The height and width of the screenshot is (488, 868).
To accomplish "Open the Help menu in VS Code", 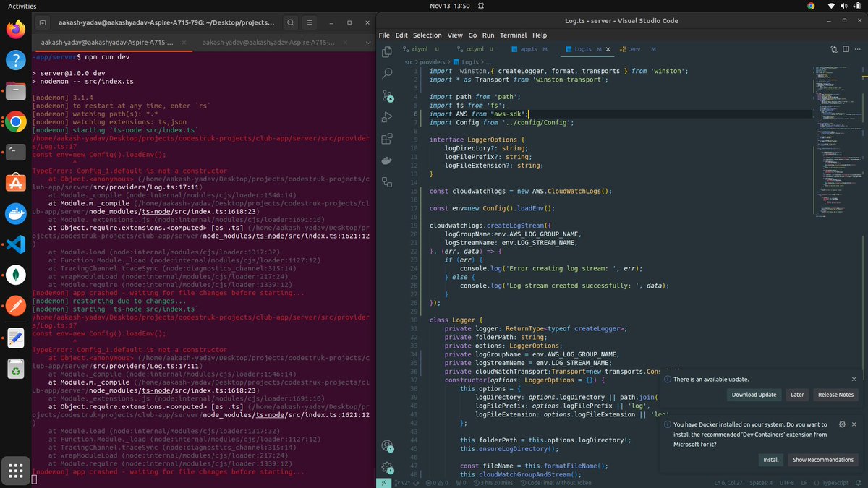I will pyautogui.click(x=540, y=35).
